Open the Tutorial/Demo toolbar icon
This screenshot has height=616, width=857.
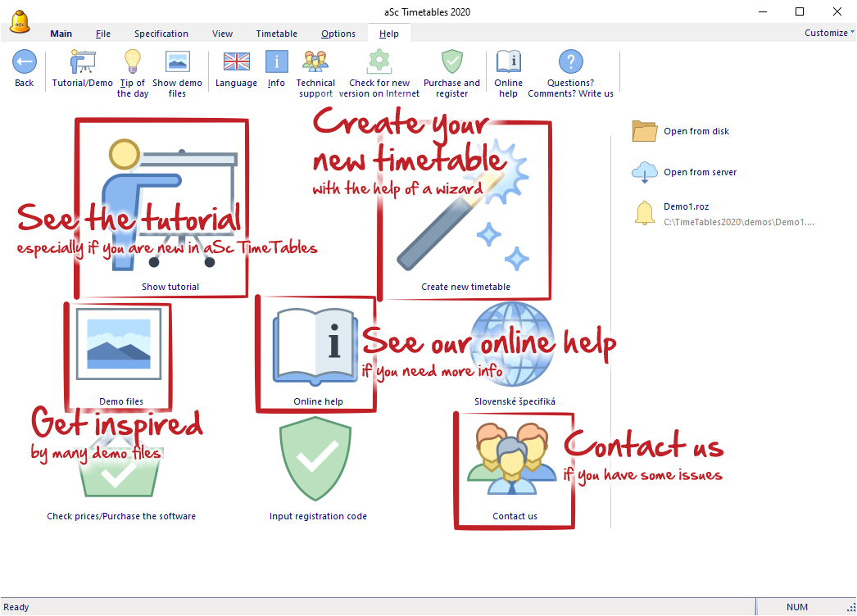(83, 61)
